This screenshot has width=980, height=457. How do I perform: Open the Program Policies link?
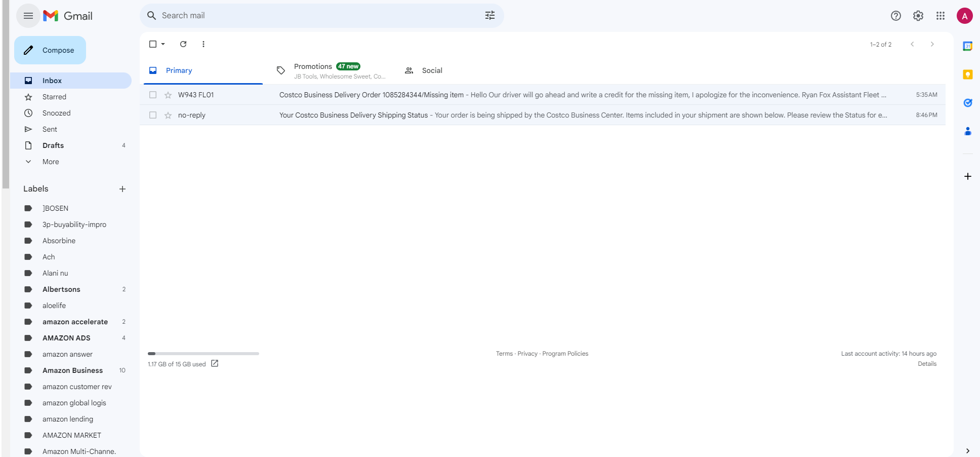565,354
